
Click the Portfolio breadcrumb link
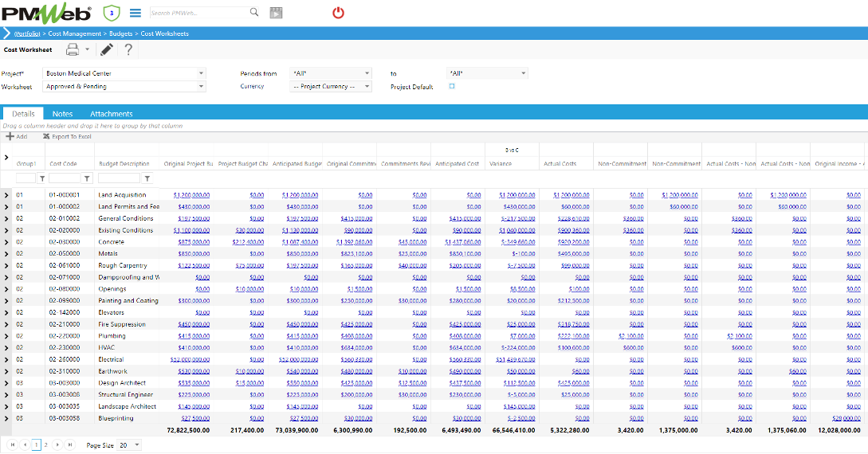27,33
